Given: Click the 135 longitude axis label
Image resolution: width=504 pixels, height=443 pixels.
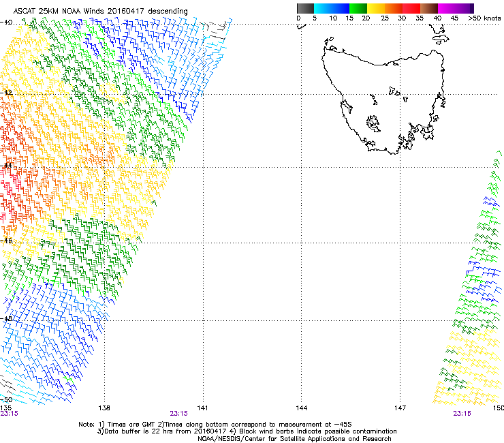Looking at the screenshot, I should (5, 408).
